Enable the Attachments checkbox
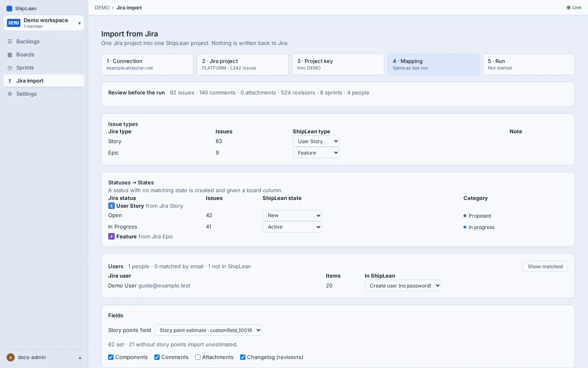The image size is (588, 368). click(x=198, y=357)
